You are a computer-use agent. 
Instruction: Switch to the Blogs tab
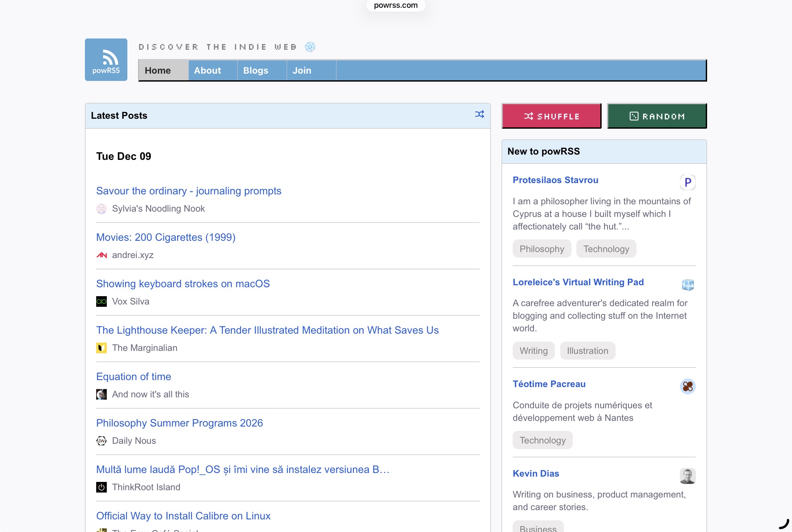pos(262,70)
